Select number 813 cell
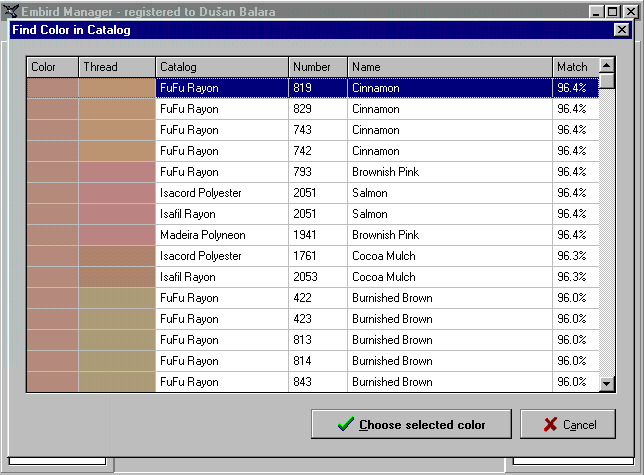 (x=318, y=340)
